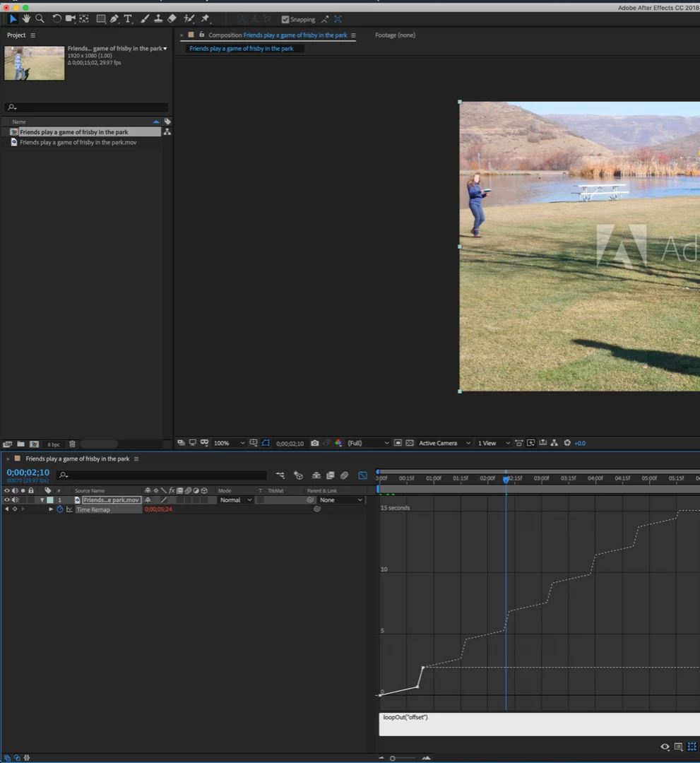Select the Roto Brush tool

pyautogui.click(x=189, y=18)
